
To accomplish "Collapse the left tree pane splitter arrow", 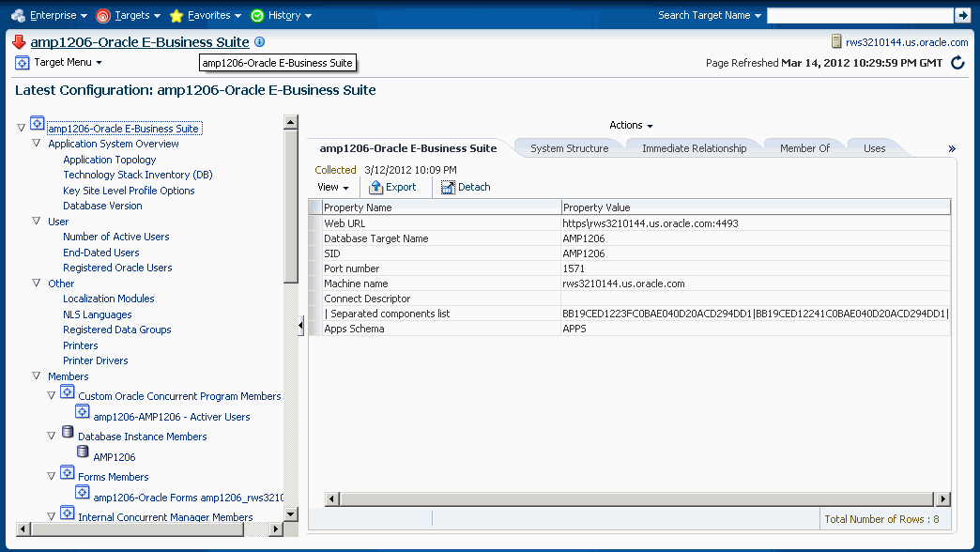I will (300, 325).
